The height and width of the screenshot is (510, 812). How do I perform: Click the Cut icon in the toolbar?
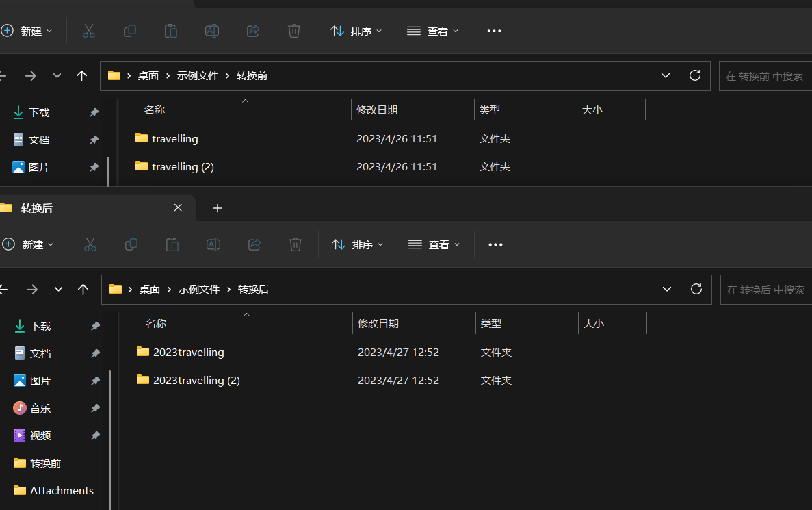click(x=88, y=30)
